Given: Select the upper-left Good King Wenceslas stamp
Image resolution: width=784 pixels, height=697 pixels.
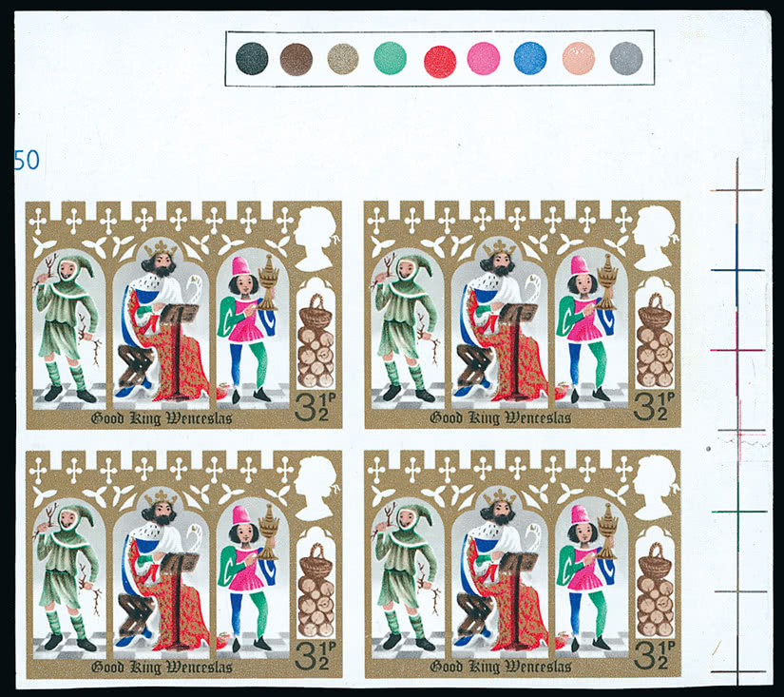Looking at the screenshot, I should (x=184, y=315).
